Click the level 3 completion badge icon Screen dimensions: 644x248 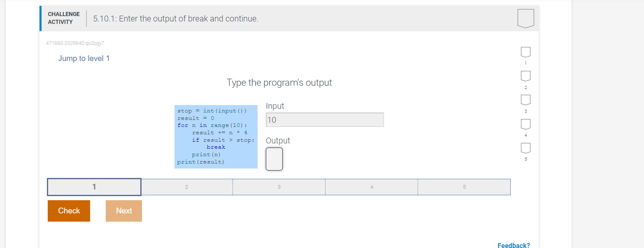tap(525, 100)
